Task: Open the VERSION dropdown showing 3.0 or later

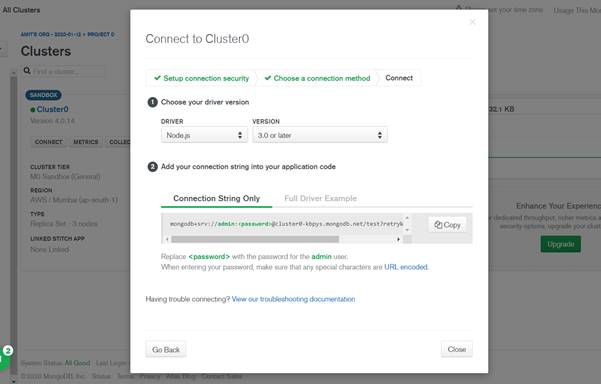Action: (320, 135)
